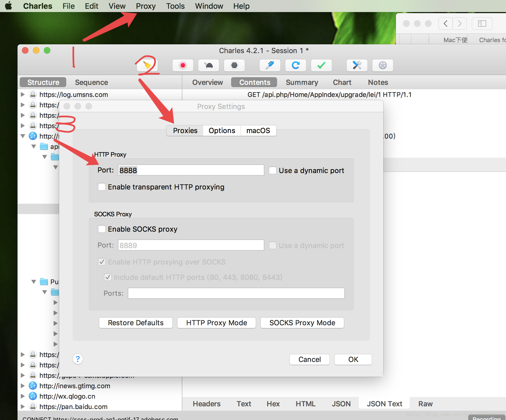
Task: Click the green checkmark validate icon
Action: click(321, 65)
